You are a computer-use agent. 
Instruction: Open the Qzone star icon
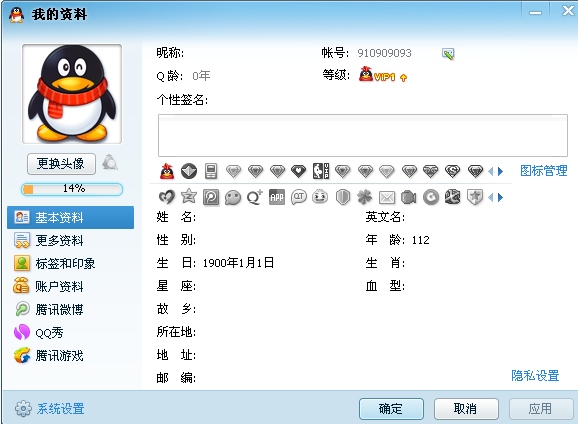click(x=189, y=196)
